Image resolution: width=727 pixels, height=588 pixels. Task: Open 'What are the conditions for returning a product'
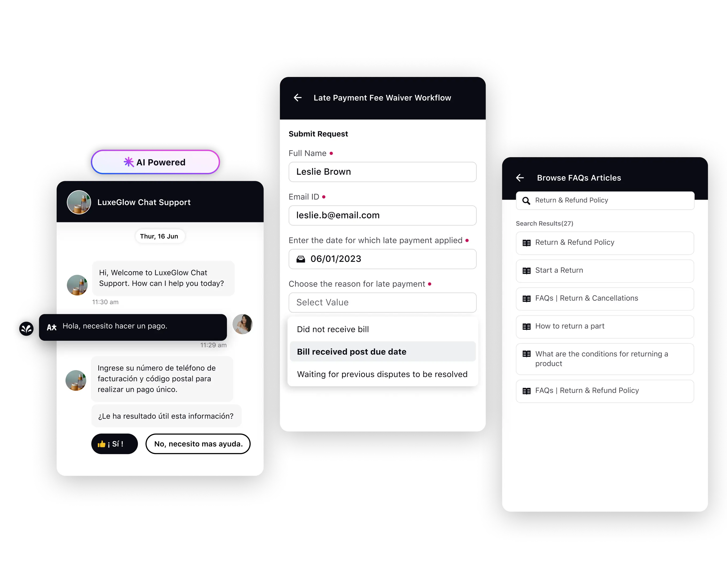coord(602,359)
